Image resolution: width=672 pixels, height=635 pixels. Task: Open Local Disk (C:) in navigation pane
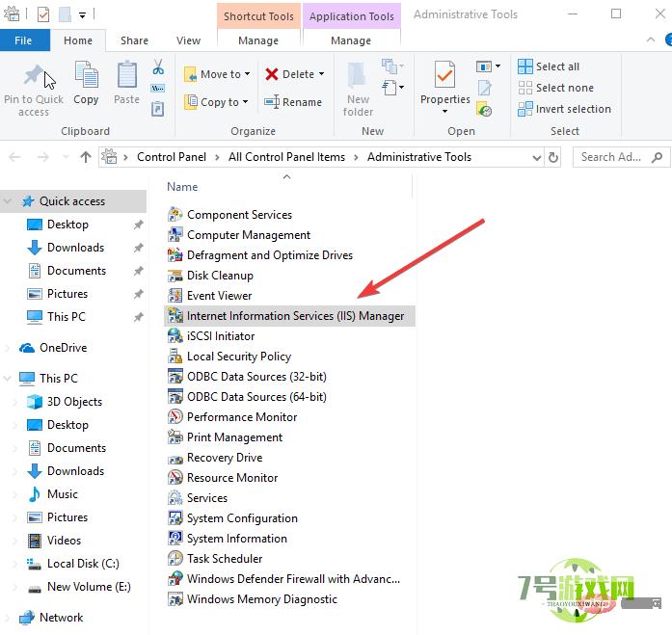pyautogui.click(x=73, y=564)
